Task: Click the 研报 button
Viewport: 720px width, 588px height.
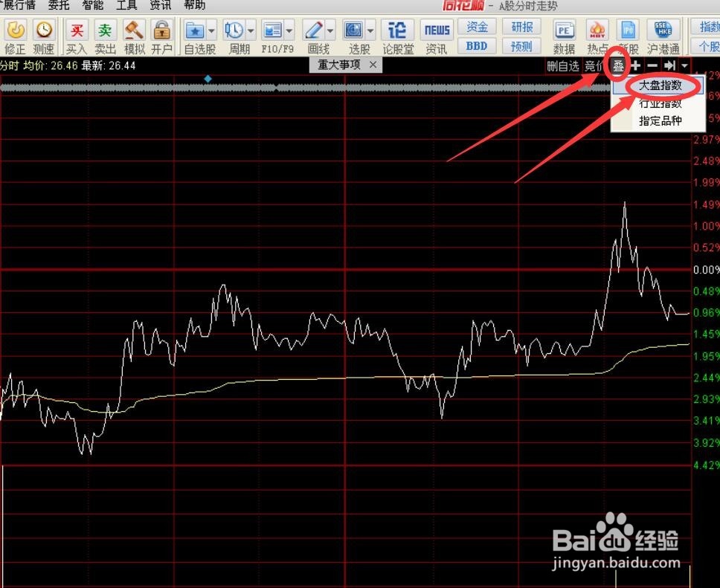Action: click(x=522, y=27)
